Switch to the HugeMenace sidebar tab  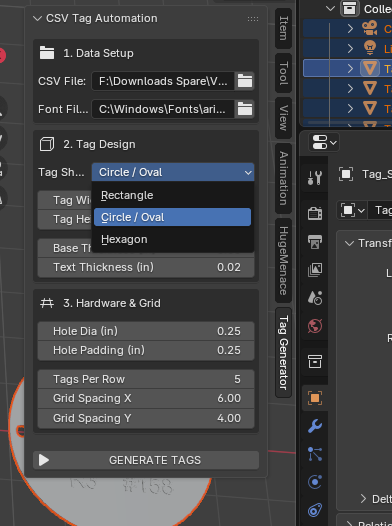(283, 261)
